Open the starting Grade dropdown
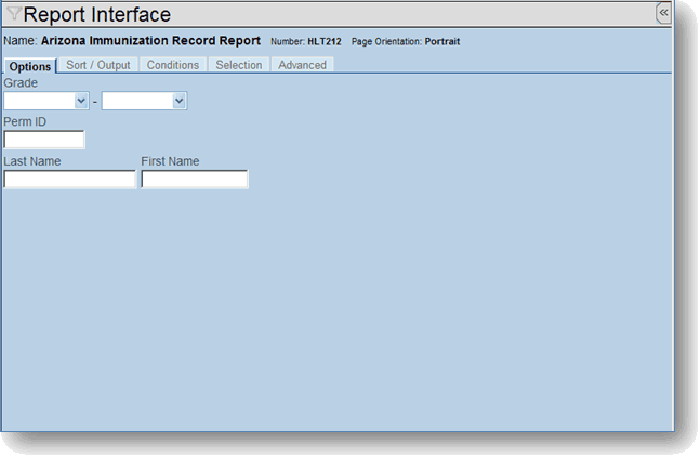This screenshot has width=700, height=457. pos(46,101)
